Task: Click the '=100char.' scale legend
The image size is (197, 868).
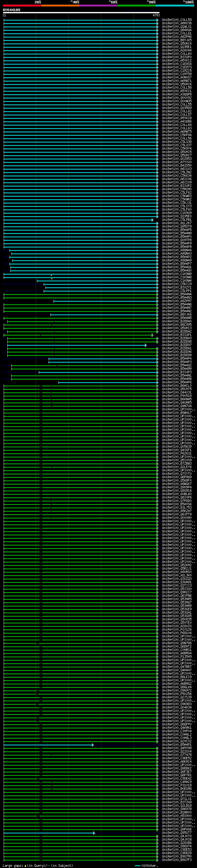Action: (146, 865)
